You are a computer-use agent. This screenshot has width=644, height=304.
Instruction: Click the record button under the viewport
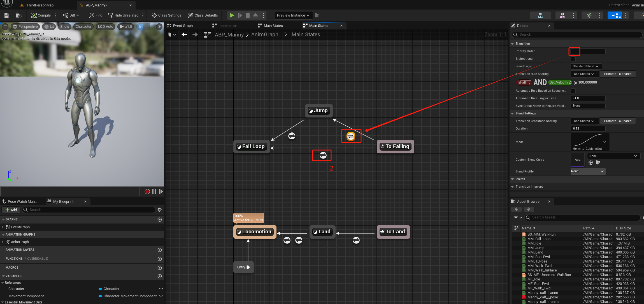tap(147, 192)
